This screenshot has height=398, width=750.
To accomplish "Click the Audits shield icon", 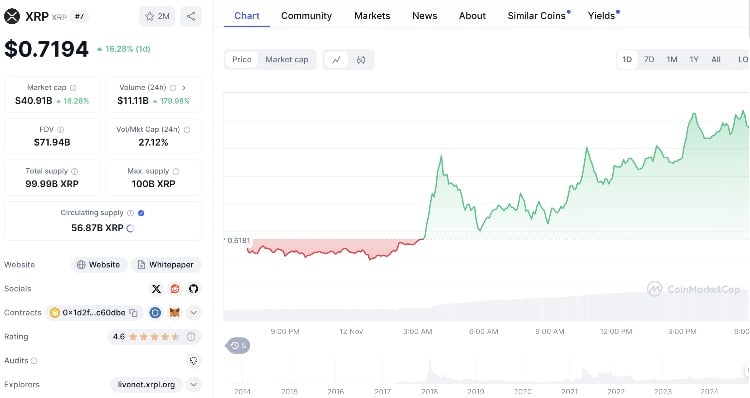I will pos(193,361).
